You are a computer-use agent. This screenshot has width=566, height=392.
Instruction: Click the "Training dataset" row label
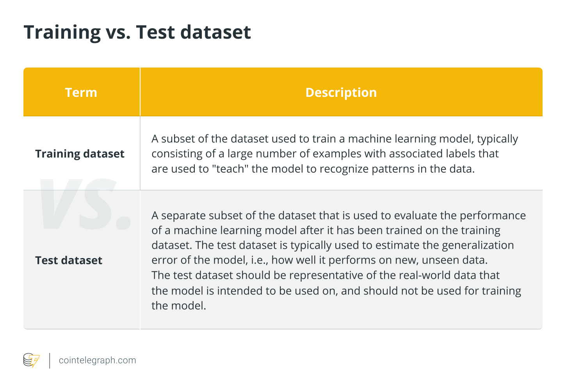point(80,154)
